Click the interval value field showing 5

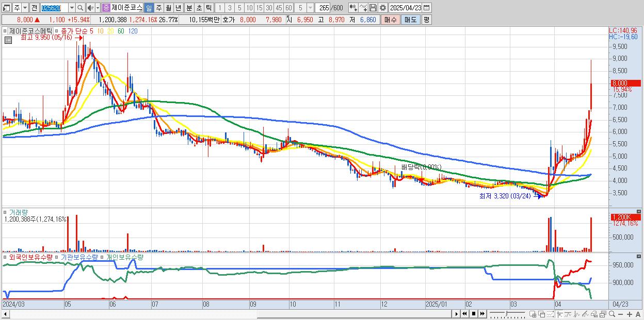point(301,8)
